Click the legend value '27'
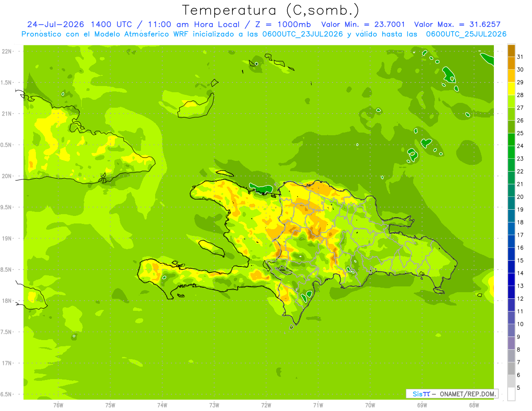The image size is (532, 411). point(520,108)
